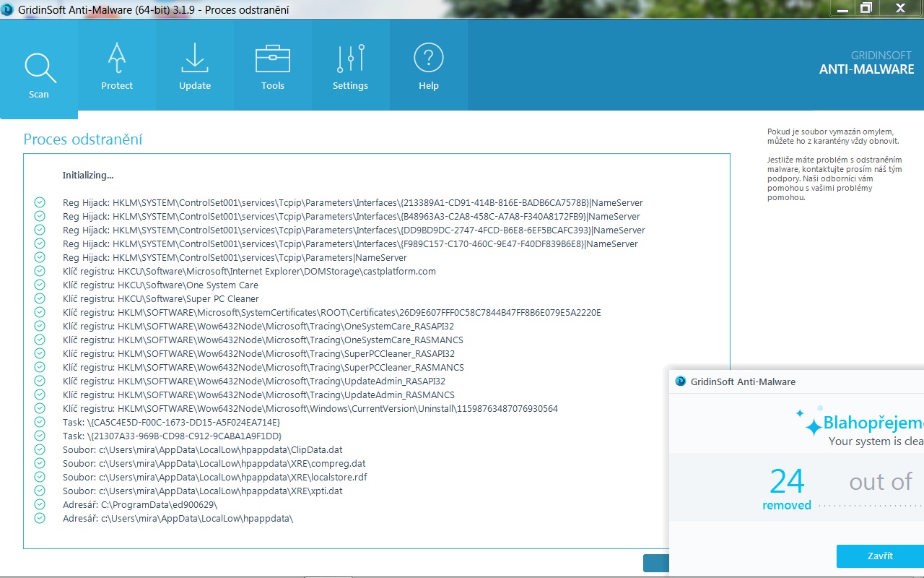Click checkmark next to ClipData.dat file

[40, 450]
